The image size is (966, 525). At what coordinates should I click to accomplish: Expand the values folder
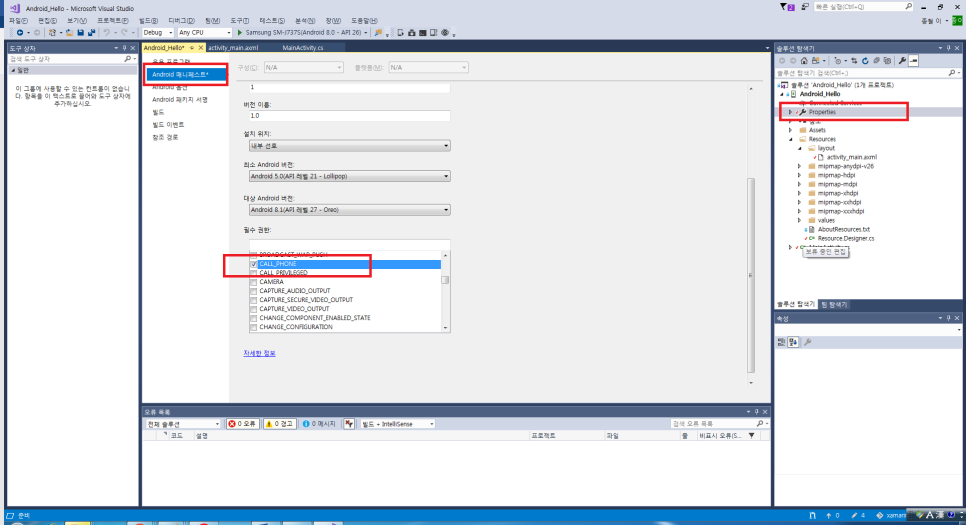click(800, 220)
